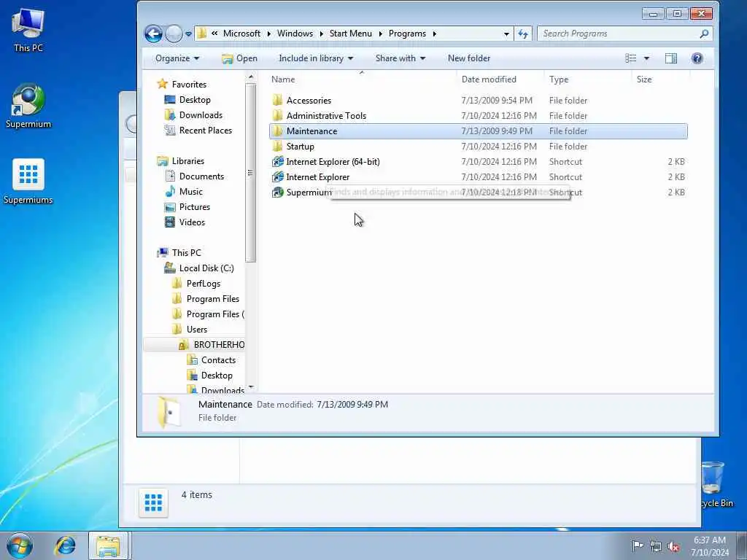This screenshot has width=747, height=560.
Task: Click the Programs breadcrumb
Action: point(407,34)
